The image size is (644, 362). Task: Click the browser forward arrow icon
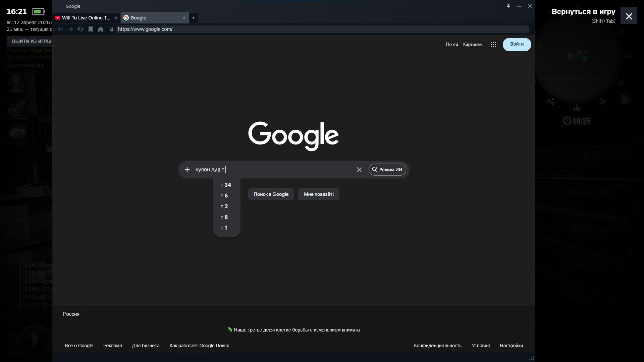70,29
